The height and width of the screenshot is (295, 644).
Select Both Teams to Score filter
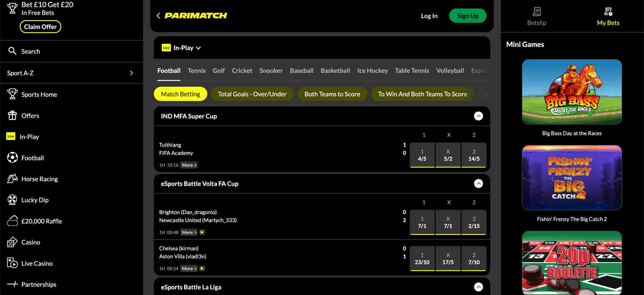tap(332, 94)
